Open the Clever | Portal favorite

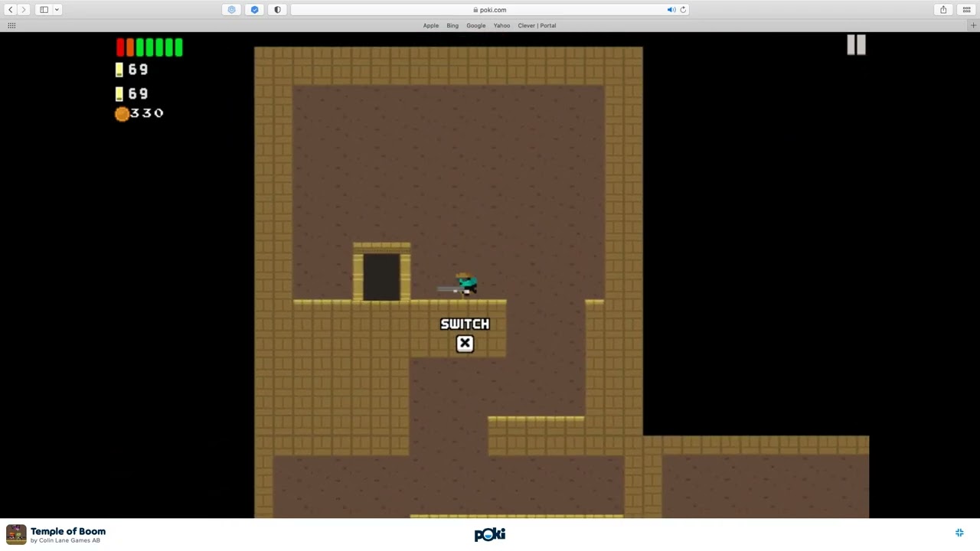point(537,25)
